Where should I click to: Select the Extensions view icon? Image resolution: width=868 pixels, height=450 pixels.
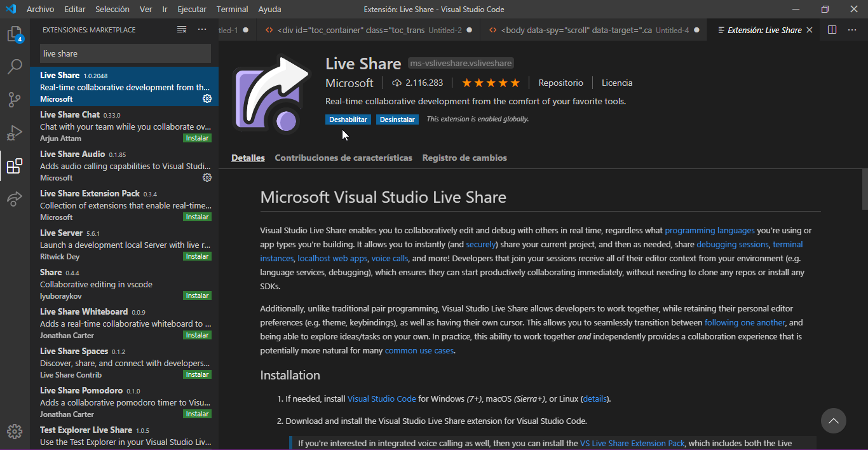(x=15, y=167)
